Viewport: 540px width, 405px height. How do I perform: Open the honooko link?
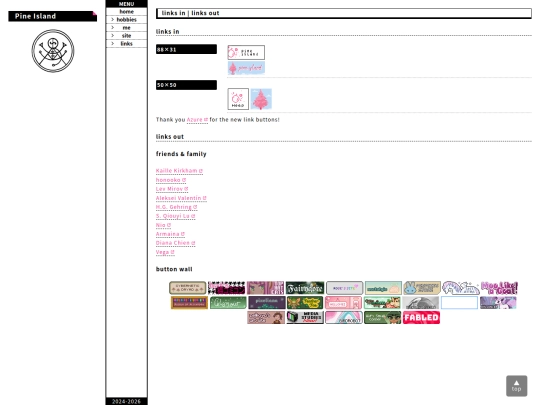[171, 180]
